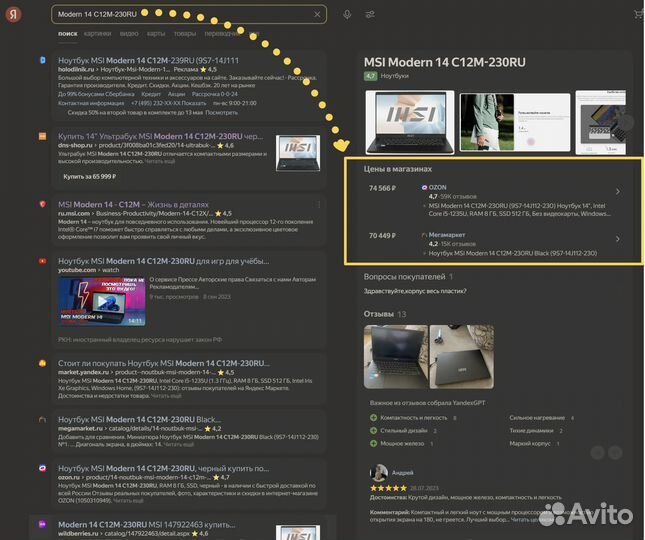
Task: Open the first MSI laptop product photo
Action: (410, 122)
